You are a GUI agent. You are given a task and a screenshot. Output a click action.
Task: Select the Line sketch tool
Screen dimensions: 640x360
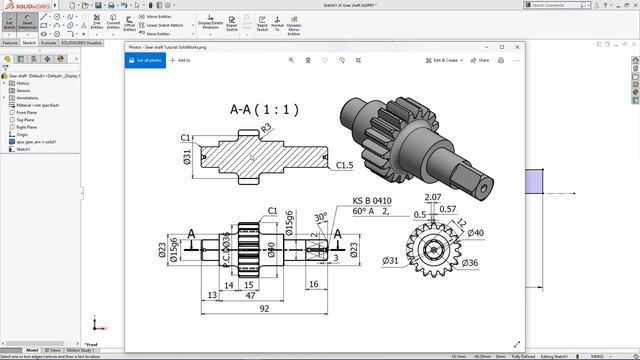[44, 17]
